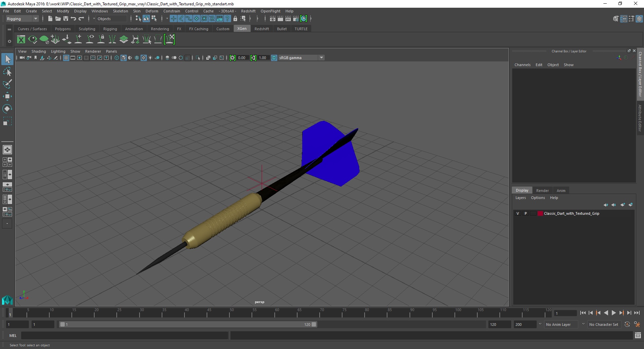
Task: Switch to the Polygons shelf tab
Action: [x=63, y=29]
